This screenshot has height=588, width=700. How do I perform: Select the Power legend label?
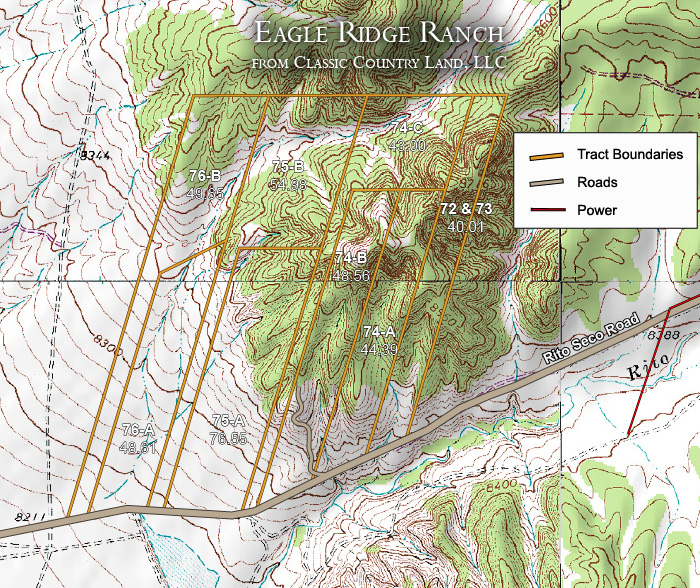tap(597, 211)
